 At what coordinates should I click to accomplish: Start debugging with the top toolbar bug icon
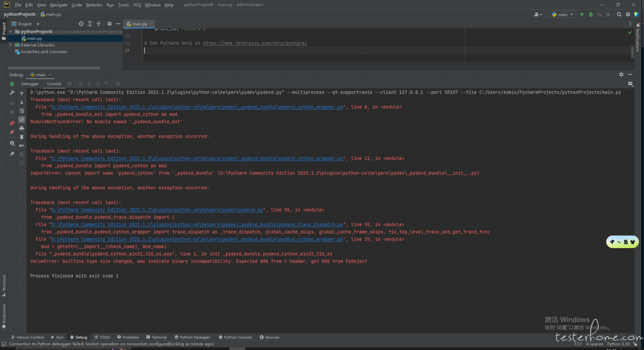pos(591,14)
